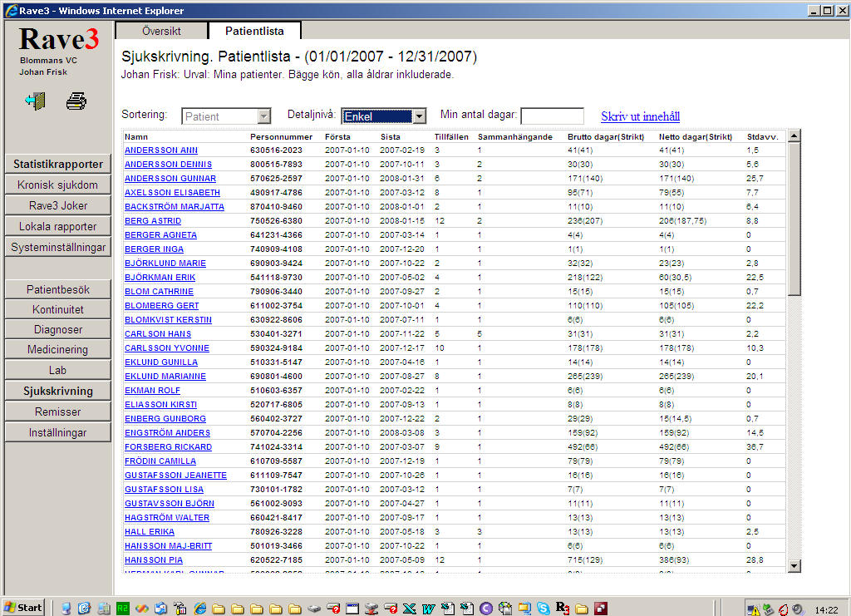Image resolution: width=851 pixels, height=616 pixels.
Task: Open patient CARLSSON YVONNE
Action: (167, 347)
